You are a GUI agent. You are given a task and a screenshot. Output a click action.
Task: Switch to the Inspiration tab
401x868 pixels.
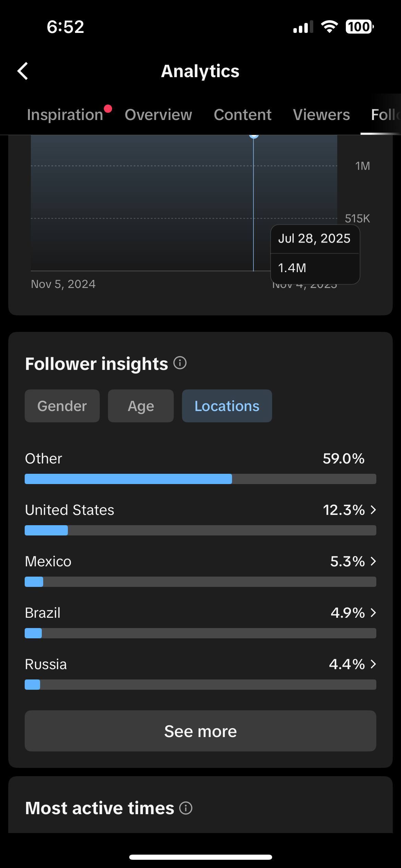pos(65,114)
